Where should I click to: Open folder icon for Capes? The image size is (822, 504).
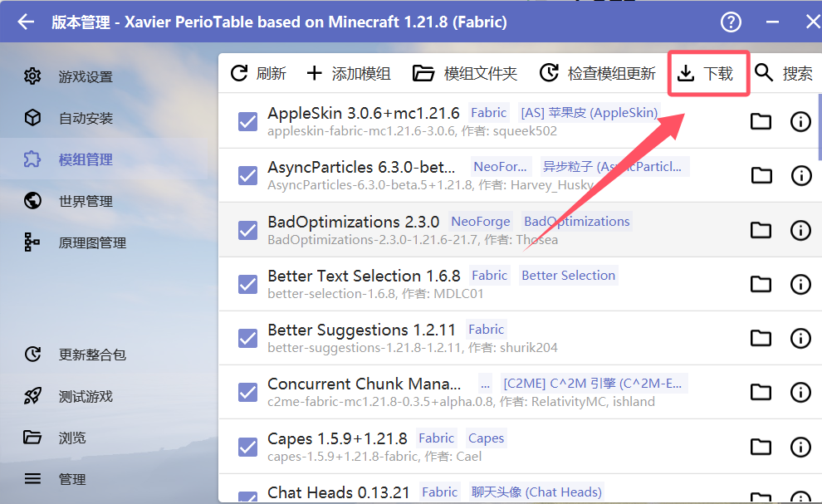[761, 447]
